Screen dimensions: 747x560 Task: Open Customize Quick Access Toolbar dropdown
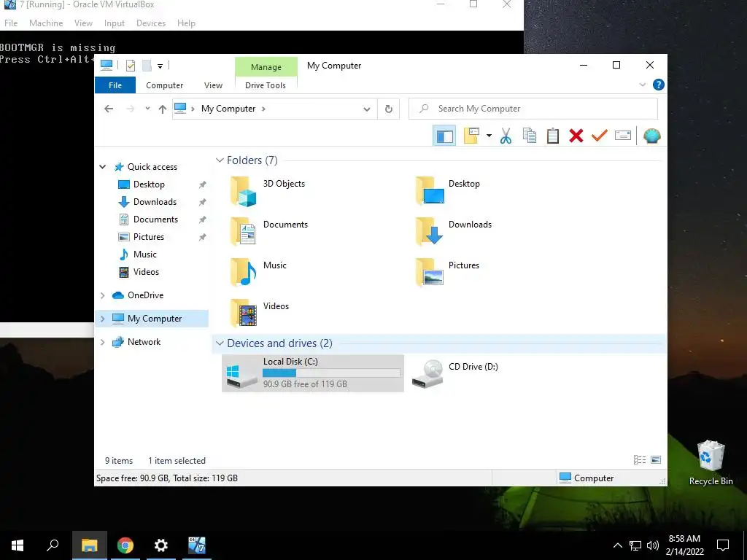[x=160, y=66]
